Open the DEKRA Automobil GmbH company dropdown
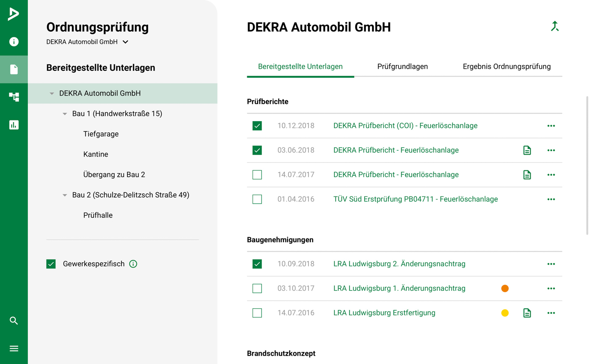 click(x=125, y=42)
